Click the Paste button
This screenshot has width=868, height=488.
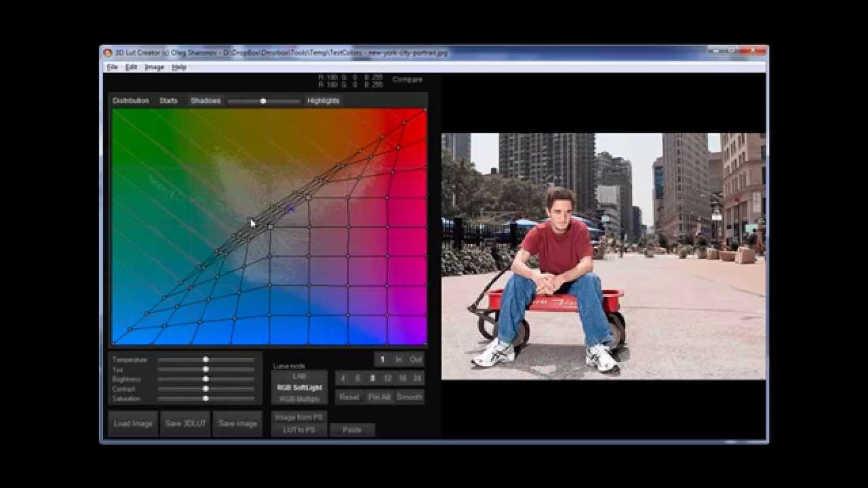(352, 430)
